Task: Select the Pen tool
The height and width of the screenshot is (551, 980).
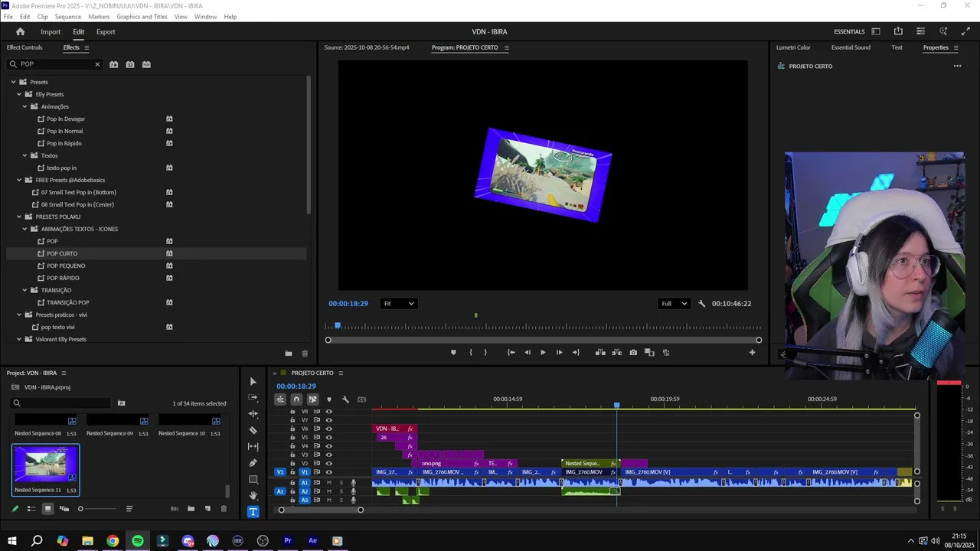Action: tap(253, 463)
